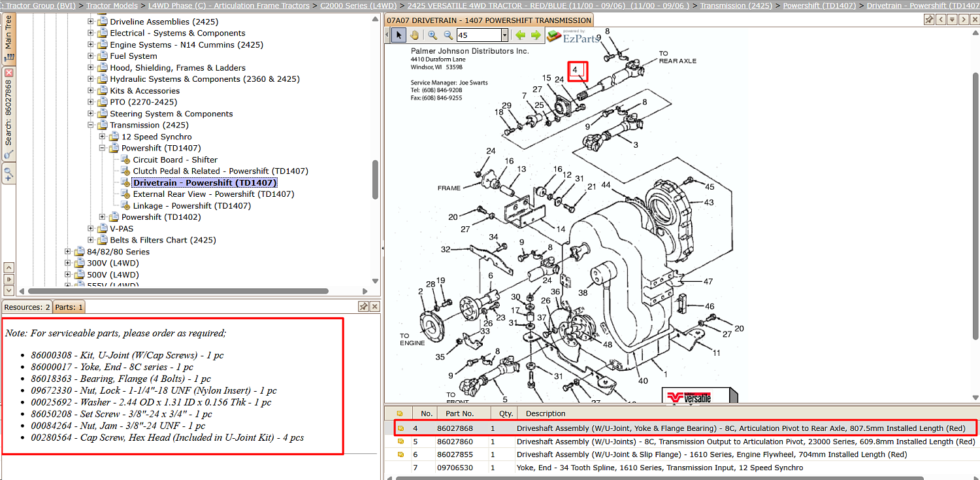Viewport: 980px width, 480px height.
Task: Click Transmission (2425) breadcrumb link
Action: coord(736,5)
